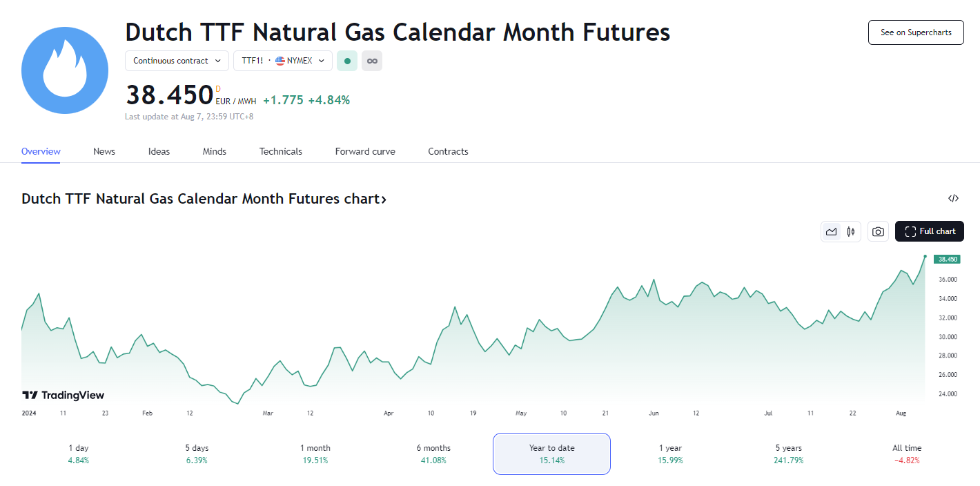
Task: Select the All time range
Action: pos(906,454)
